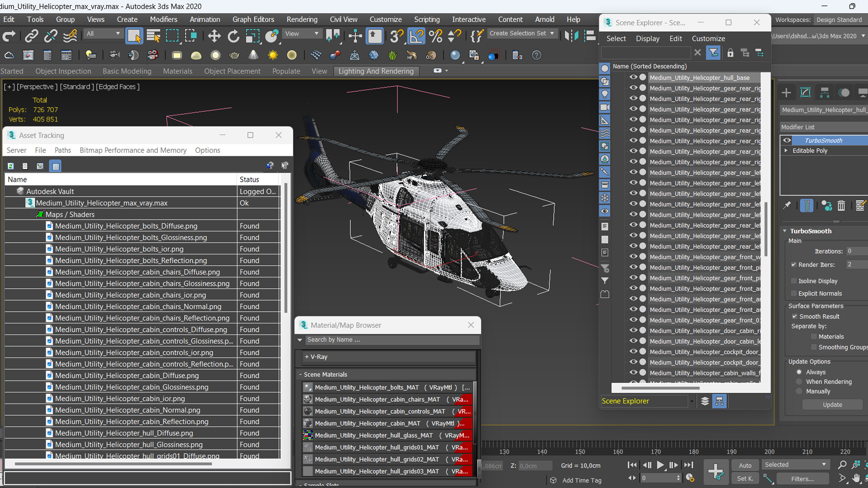
Task: Click the Pin Stack icon
Action: coord(787,206)
